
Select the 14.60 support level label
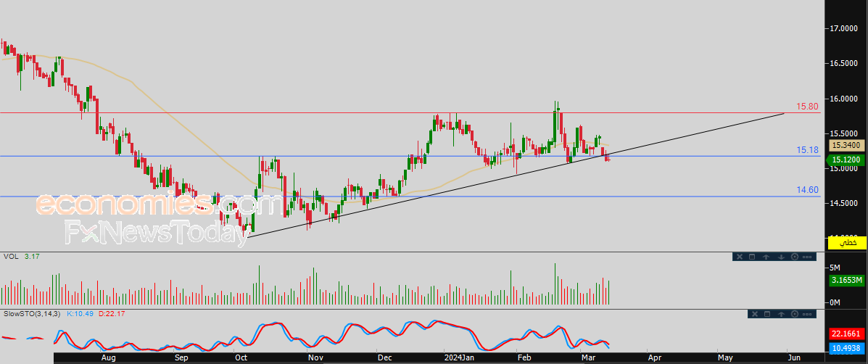[807, 190]
